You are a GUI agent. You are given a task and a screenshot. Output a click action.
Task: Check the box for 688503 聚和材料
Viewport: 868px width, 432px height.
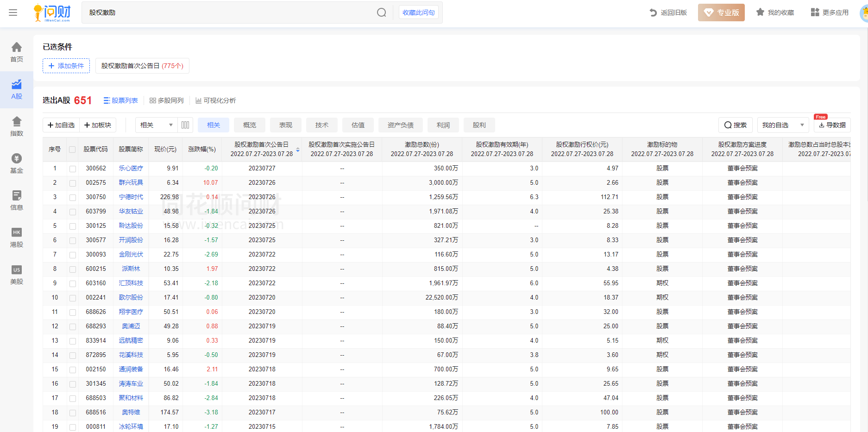point(72,398)
